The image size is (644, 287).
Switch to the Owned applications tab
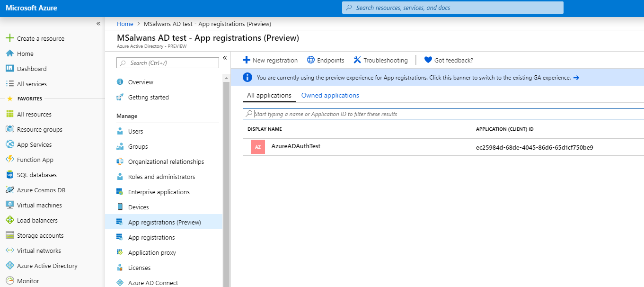tap(330, 95)
